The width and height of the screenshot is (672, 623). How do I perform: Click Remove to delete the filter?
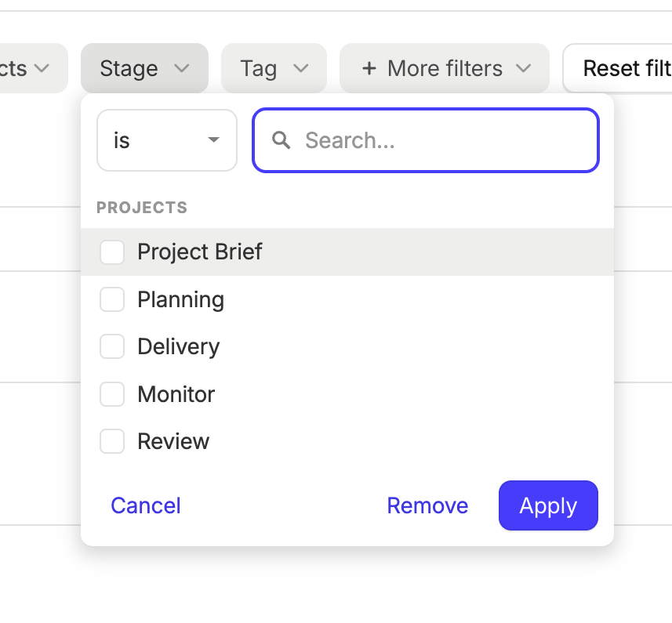[x=427, y=505]
